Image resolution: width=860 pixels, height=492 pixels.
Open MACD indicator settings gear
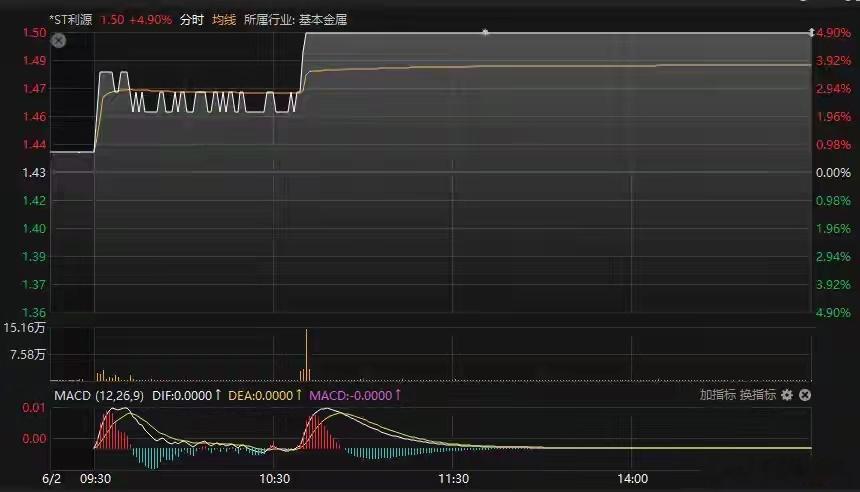coord(787,395)
